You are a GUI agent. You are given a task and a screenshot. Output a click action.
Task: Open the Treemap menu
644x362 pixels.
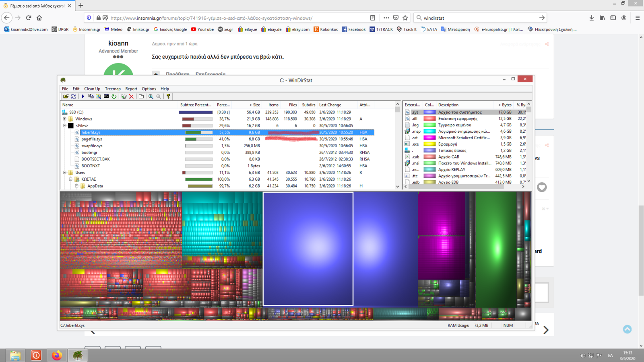coord(113,89)
